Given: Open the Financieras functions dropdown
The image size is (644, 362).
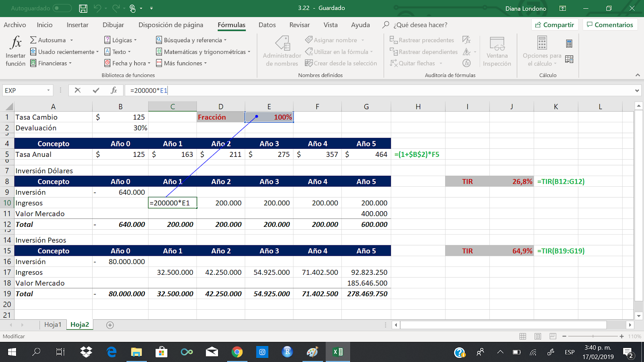Looking at the screenshot, I should [51, 63].
